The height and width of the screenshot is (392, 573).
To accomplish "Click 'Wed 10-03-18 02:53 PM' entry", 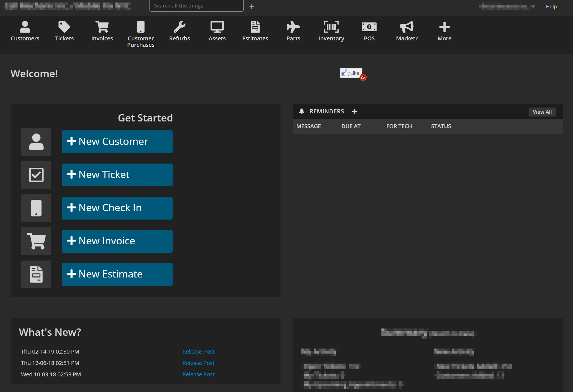I will click(x=51, y=374).
